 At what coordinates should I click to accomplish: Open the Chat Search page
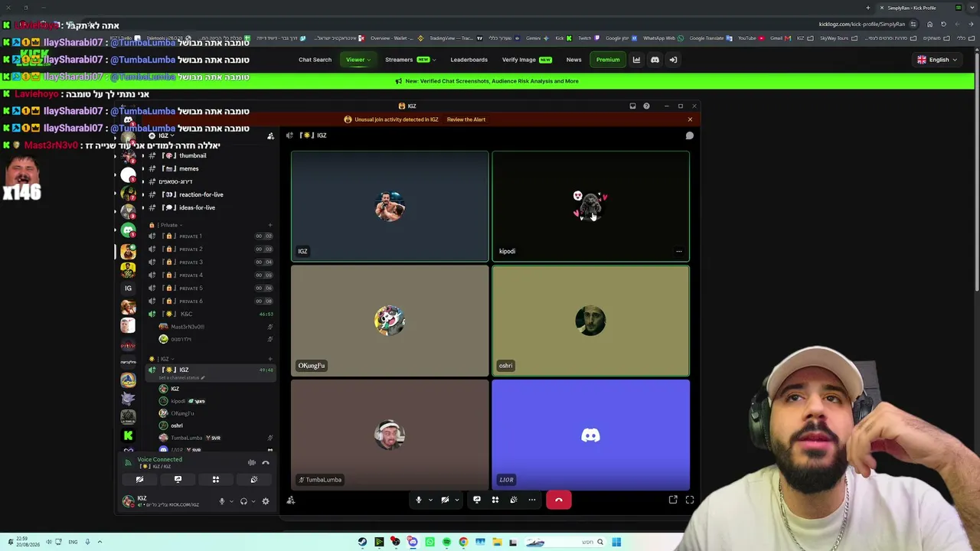(315, 60)
